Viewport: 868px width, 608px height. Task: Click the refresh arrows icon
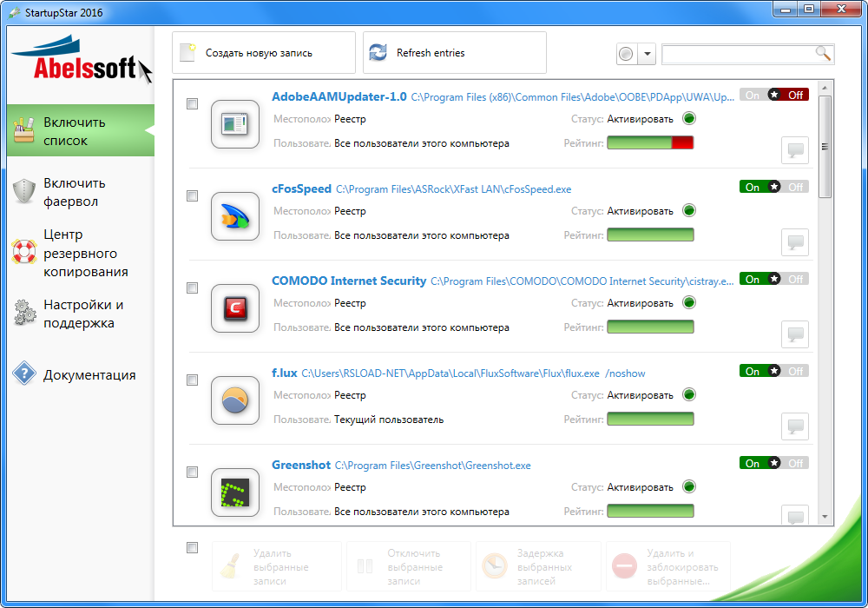click(x=378, y=53)
